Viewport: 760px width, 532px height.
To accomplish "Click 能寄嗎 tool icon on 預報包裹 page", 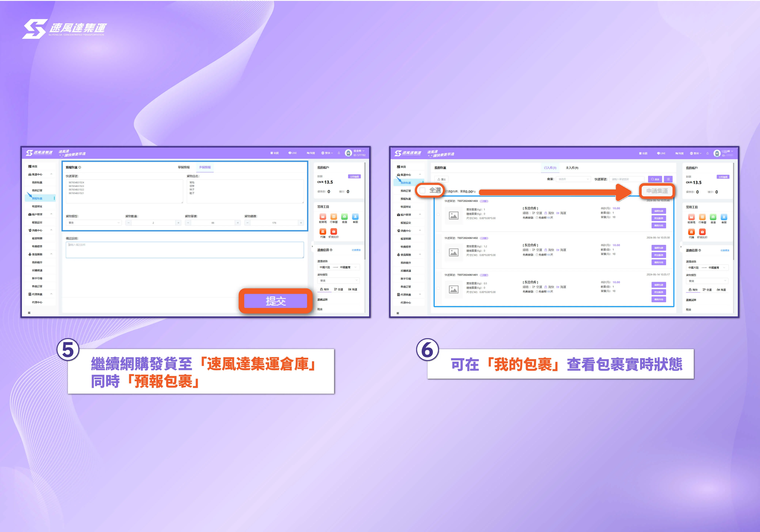I will pyautogui.click(x=323, y=217).
